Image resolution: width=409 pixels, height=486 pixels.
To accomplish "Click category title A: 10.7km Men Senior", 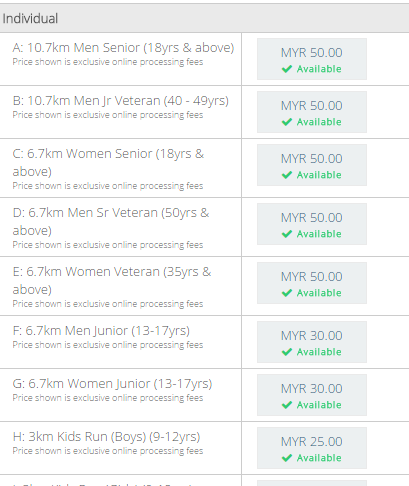I will 123,48.
